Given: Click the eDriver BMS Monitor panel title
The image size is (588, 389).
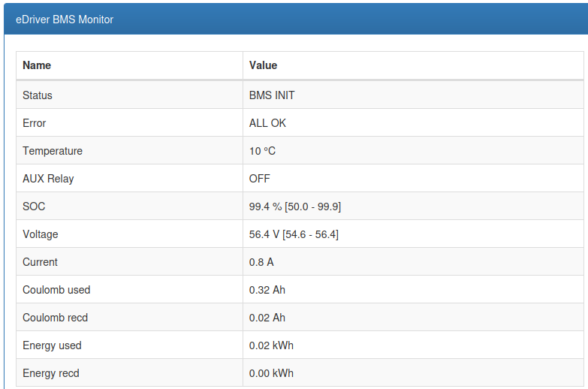Looking at the screenshot, I should pyautogui.click(x=65, y=20).
